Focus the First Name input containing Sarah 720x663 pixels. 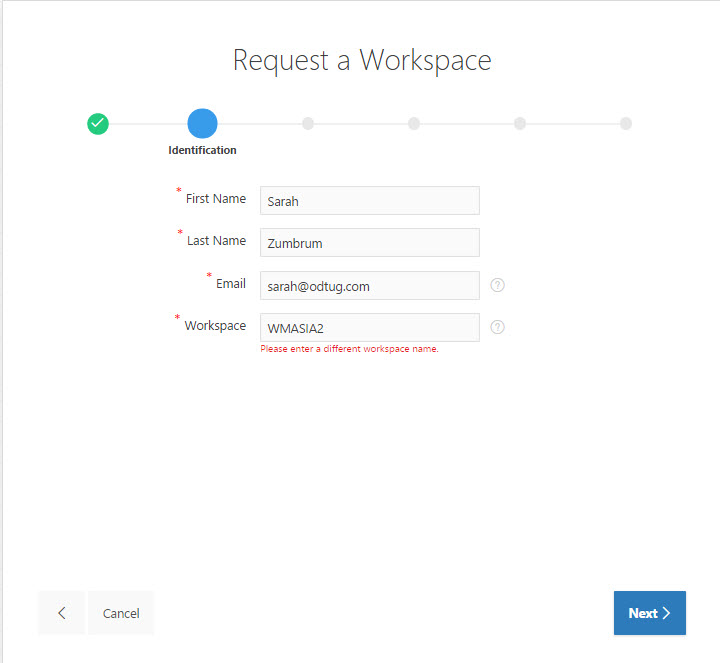click(369, 201)
